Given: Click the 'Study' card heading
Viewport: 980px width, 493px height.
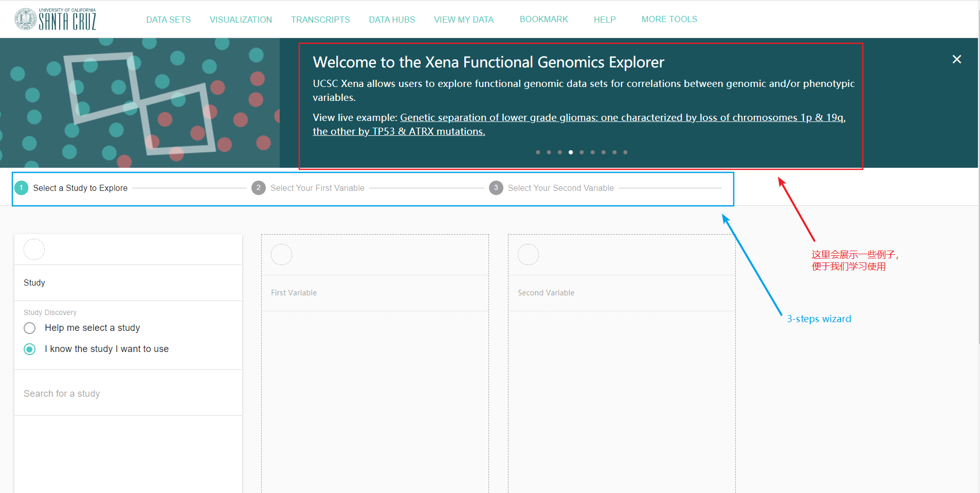Looking at the screenshot, I should pyautogui.click(x=34, y=283).
